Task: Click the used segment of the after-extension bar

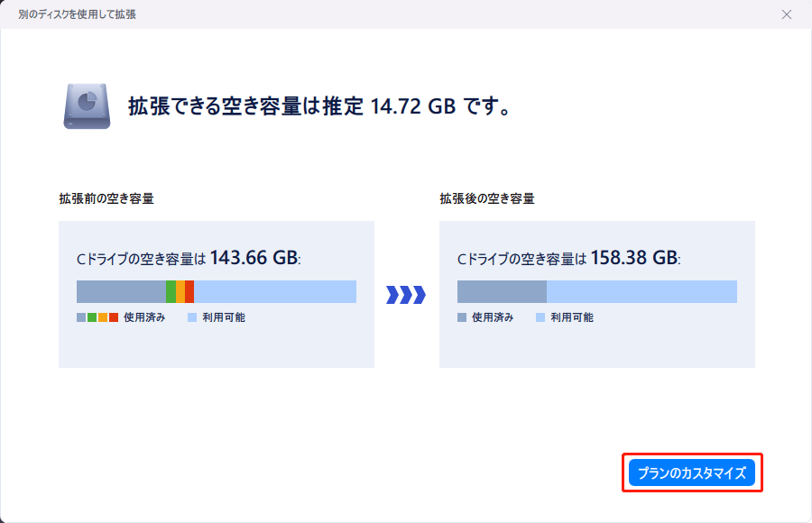Action: pyautogui.click(x=502, y=291)
